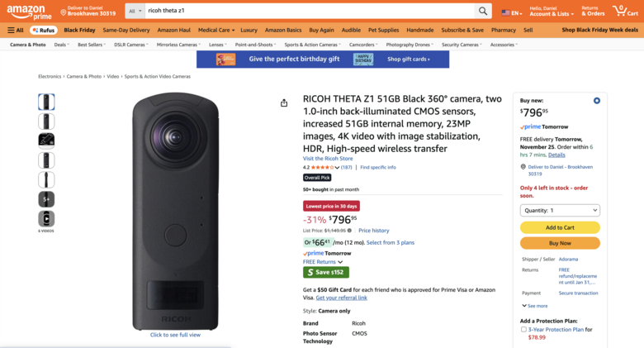
Task: Open the Black Friday nav tab
Action: (x=79, y=30)
